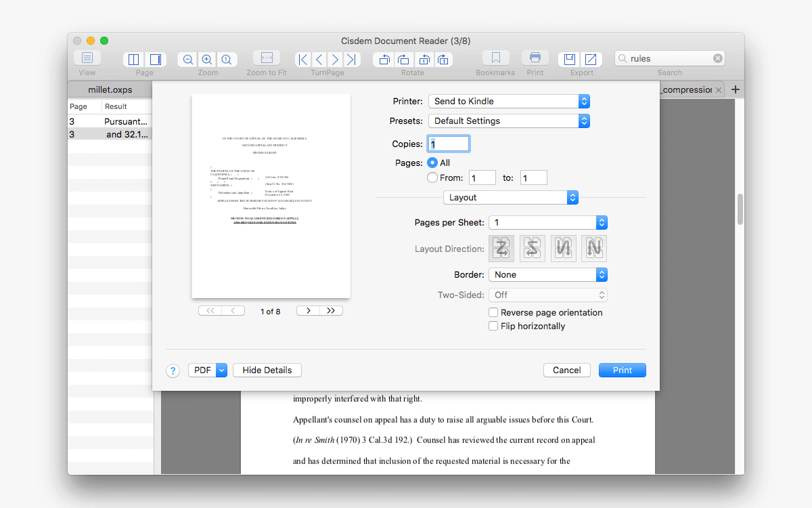
Task: Click the Hide Details button
Action: pyautogui.click(x=267, y=371)
